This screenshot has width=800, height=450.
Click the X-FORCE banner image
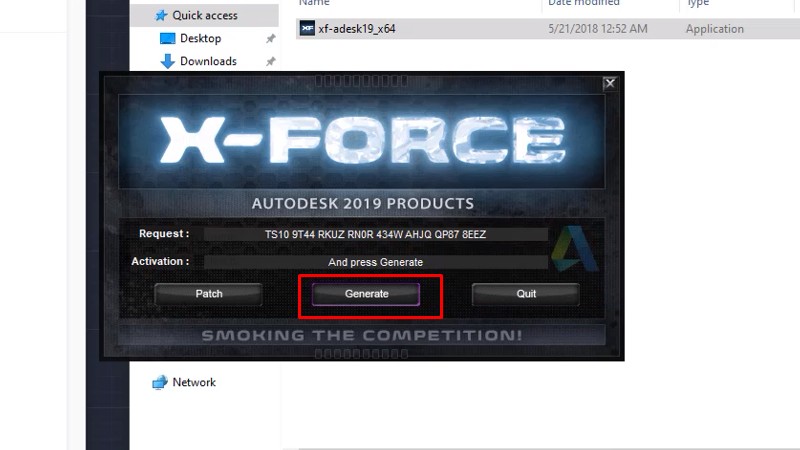click(x=362, y=140)
